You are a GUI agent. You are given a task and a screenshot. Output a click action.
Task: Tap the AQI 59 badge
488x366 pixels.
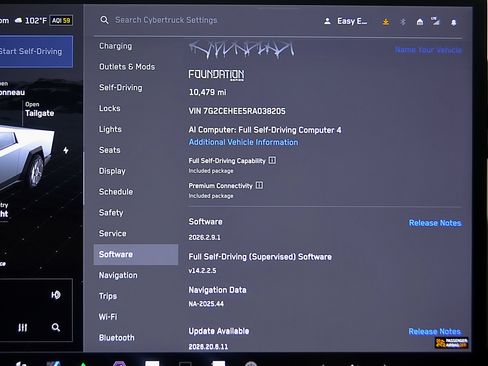pyautogui.click(x=61, y=20)
